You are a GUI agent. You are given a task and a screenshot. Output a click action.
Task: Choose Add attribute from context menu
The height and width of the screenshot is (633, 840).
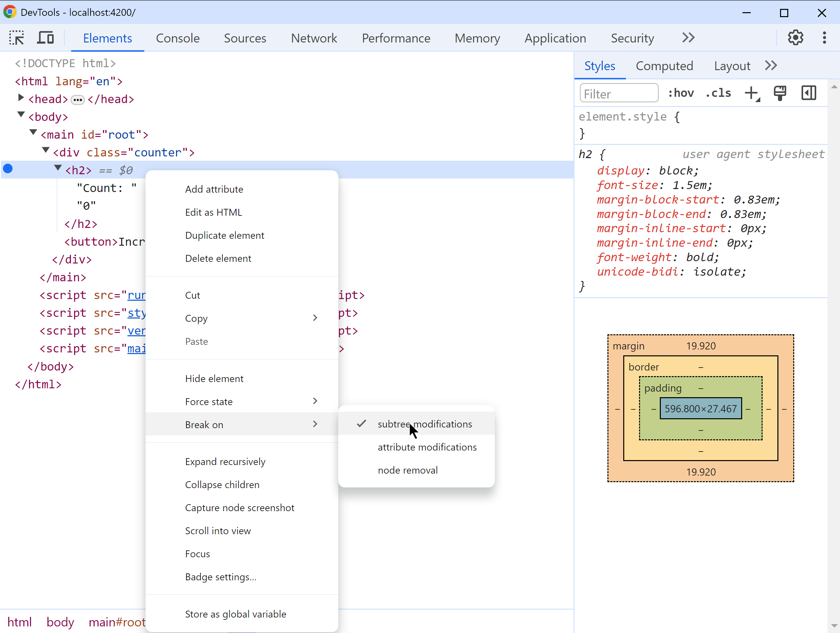242,189
